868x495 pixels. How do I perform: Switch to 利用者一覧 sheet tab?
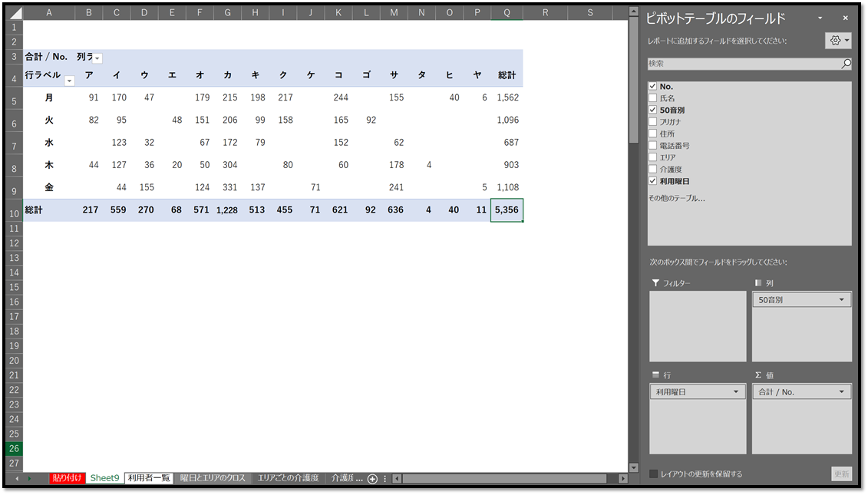coord(148,478)
